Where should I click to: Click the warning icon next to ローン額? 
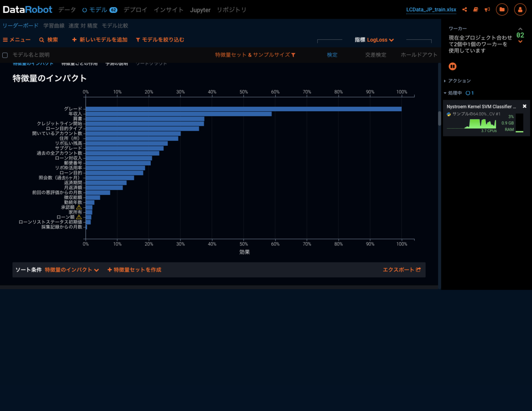pyautogui.click(x=79, y=217)
